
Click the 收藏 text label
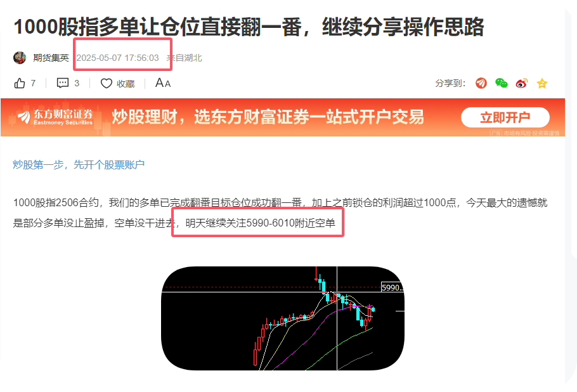[x=126, y=84]
